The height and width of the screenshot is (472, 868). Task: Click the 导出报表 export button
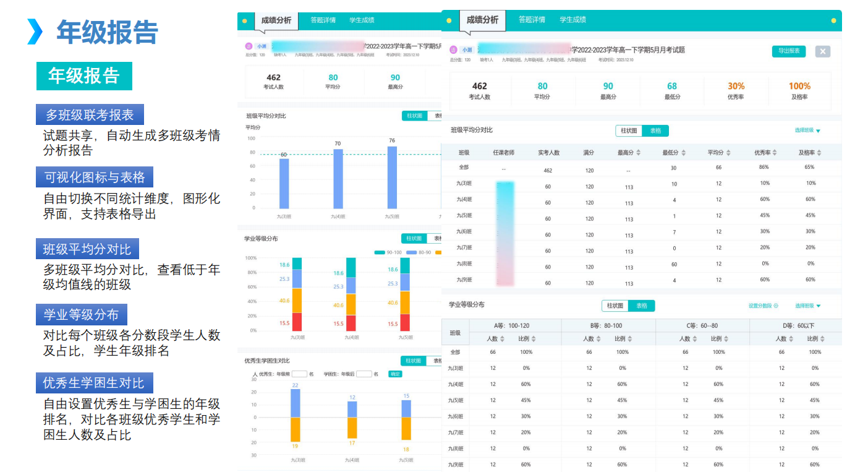click(x=788, y=51)
